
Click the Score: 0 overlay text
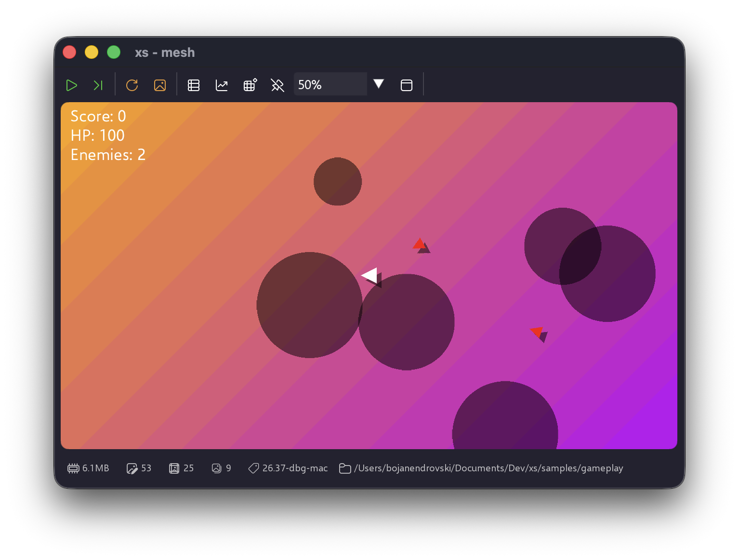click(98, 116)
